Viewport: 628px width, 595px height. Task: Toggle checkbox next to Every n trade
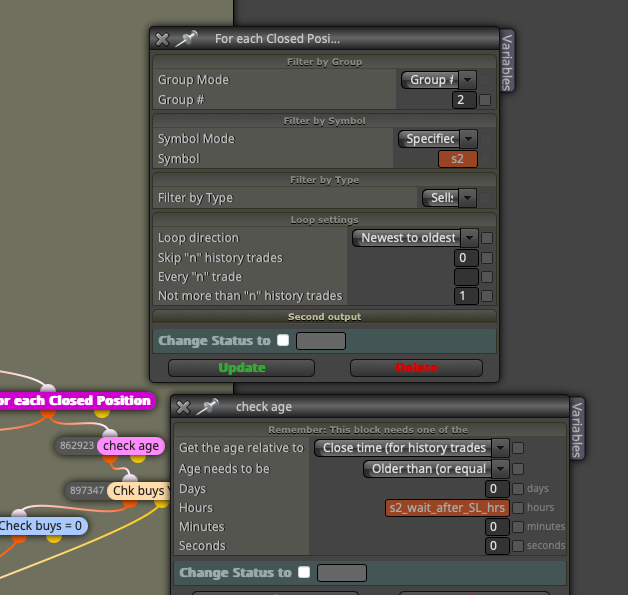pyautogui.click(x=487, y=277)
